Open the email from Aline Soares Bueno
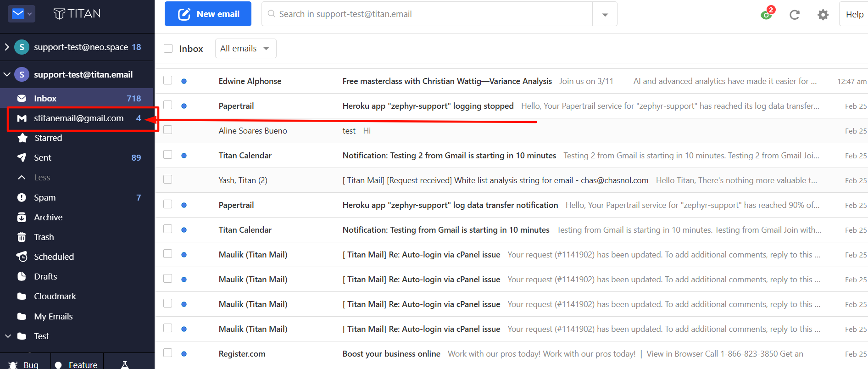This screenshot has height=369, width=868. coord(512,131)
